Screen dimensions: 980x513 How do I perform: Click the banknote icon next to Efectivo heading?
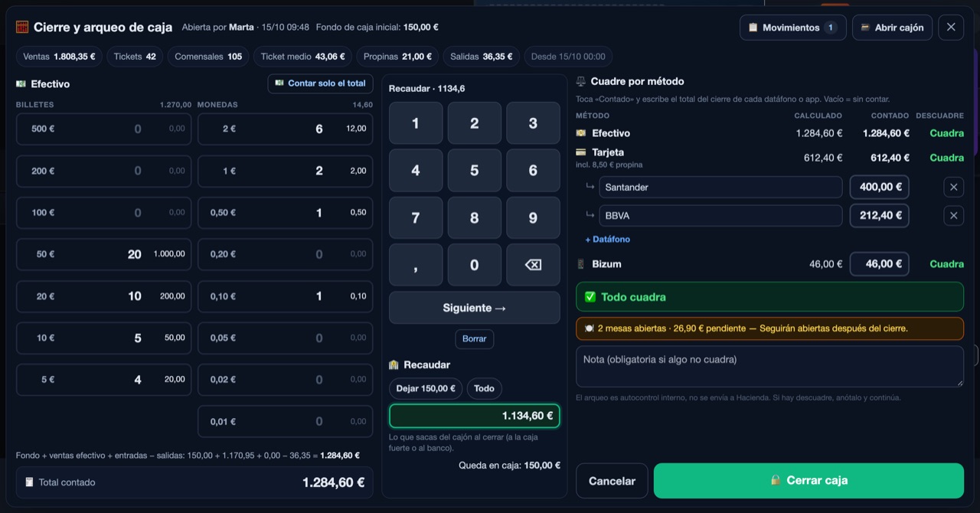click(21, 84)
